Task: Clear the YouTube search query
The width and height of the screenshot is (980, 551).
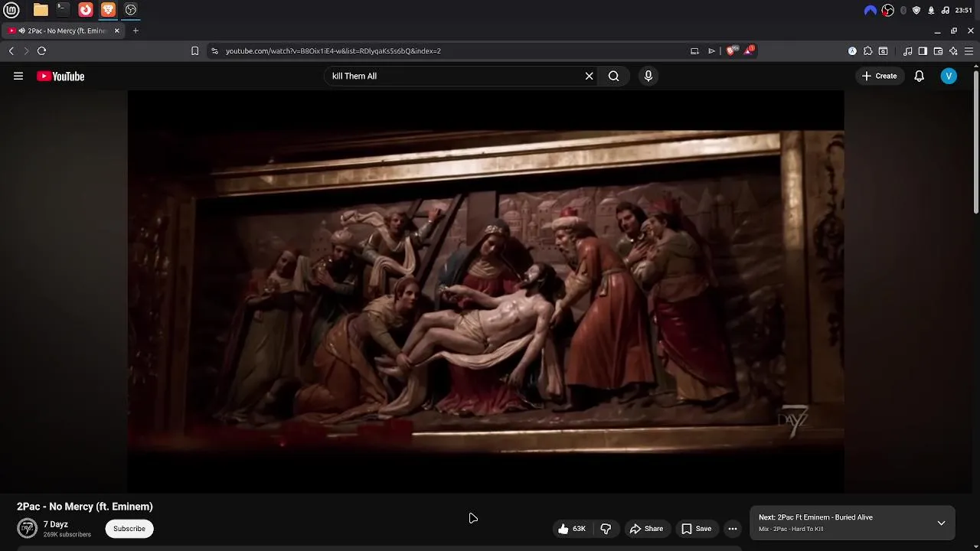Action: click(x=589, y=76)
